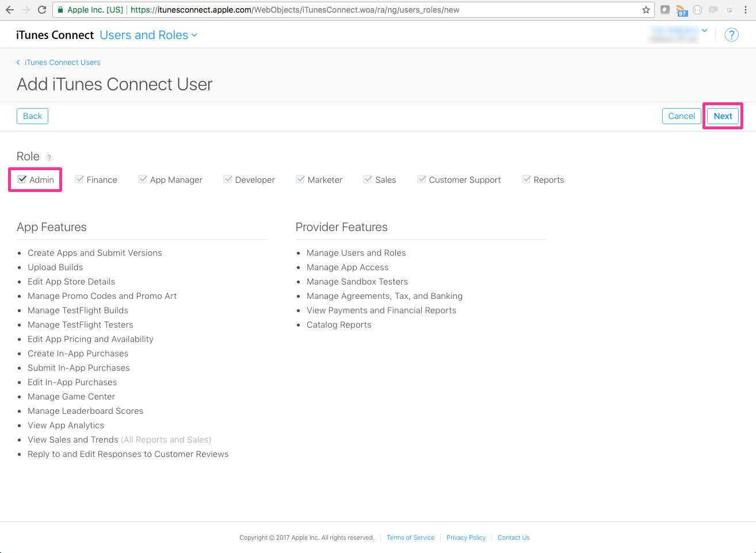Click the Back button

click(x=32, y=116)
